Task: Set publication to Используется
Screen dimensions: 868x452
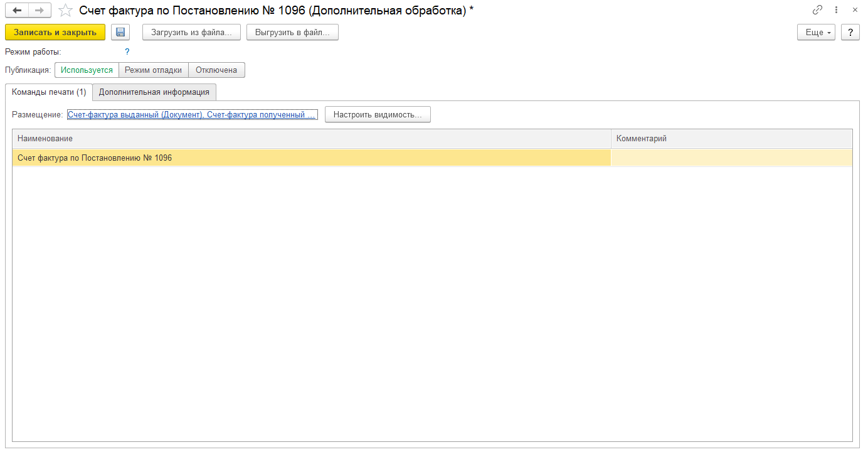Action: point(87,70)
